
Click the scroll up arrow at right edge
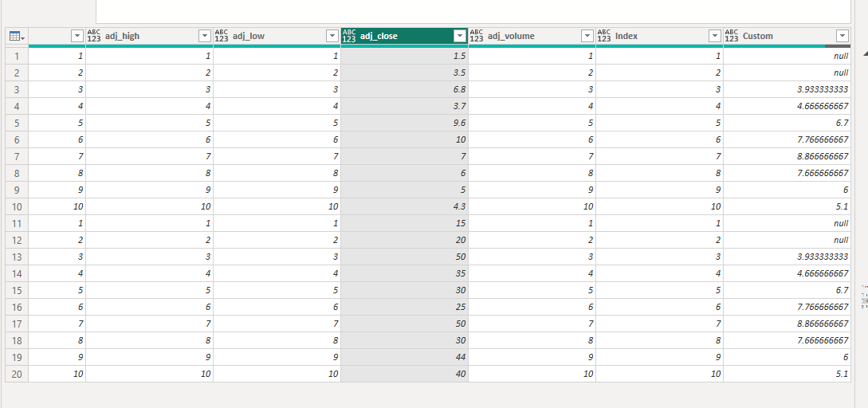(865, 53)
